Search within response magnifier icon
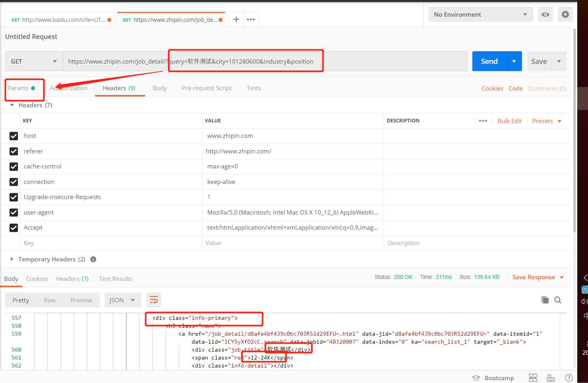 click(558, 300)
